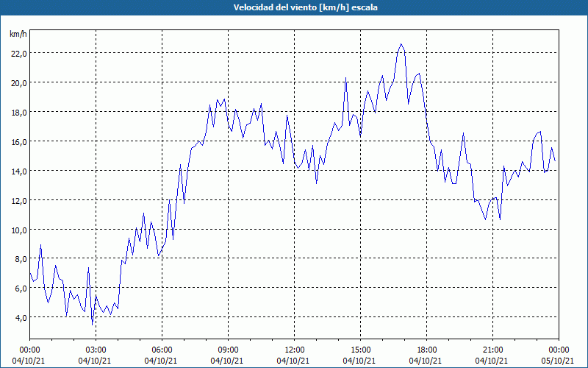Click the '8,0' y-axis value
Viewport: 588px width, 368px height.
(x=21, y=259)
